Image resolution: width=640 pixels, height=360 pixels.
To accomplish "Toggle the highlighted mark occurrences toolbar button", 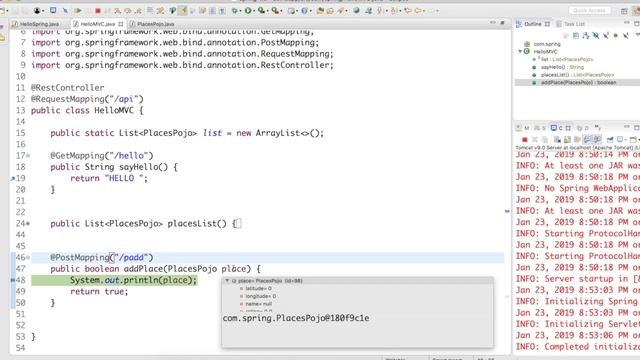I will pyautogui.click(x=182, y=11).
